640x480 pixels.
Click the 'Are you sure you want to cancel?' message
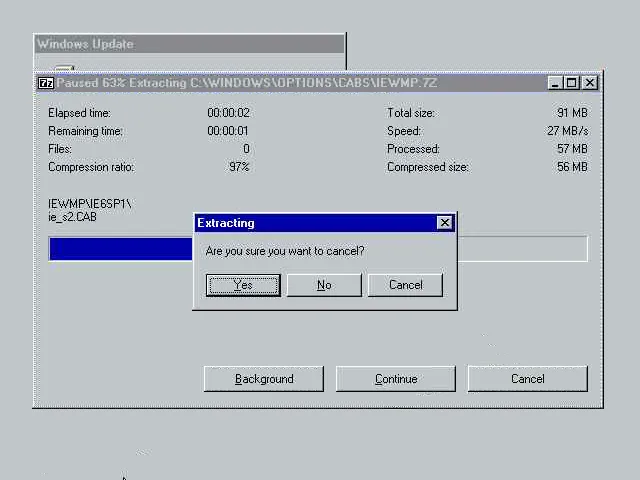285,251
